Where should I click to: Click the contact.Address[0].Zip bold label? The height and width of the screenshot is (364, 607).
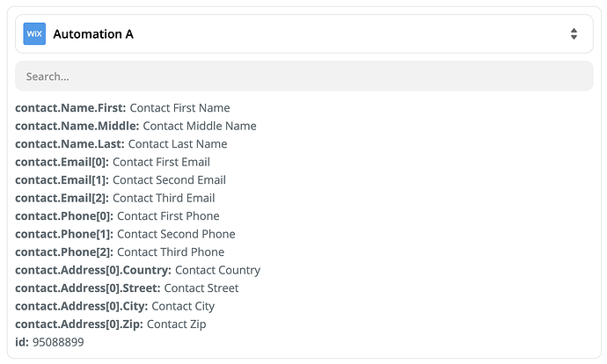78,324
